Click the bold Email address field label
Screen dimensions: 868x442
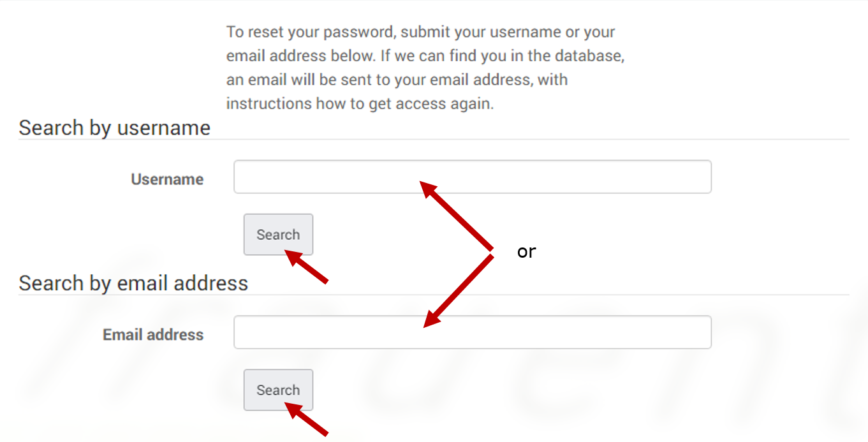pyautogui.click(x=153, y=335)
